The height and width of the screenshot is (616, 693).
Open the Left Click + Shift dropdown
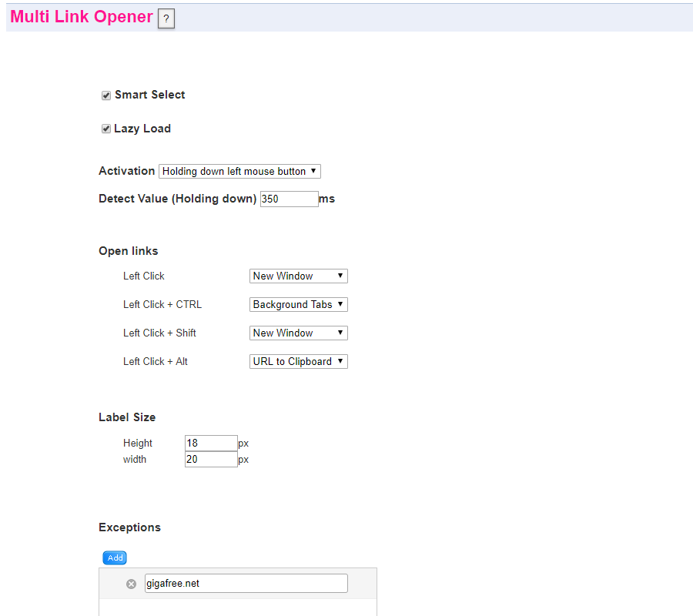(298, 333)
